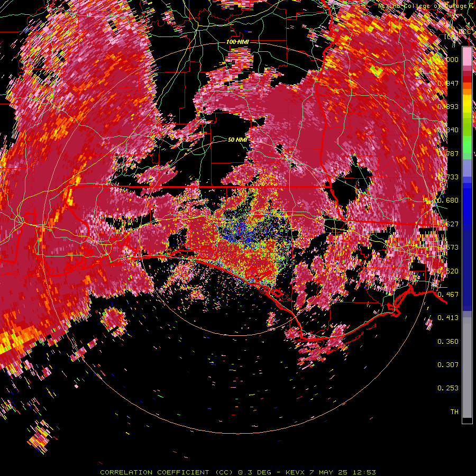Click the 0.307 legend value
Screen dimensions: 476x476
coord(448,364)
